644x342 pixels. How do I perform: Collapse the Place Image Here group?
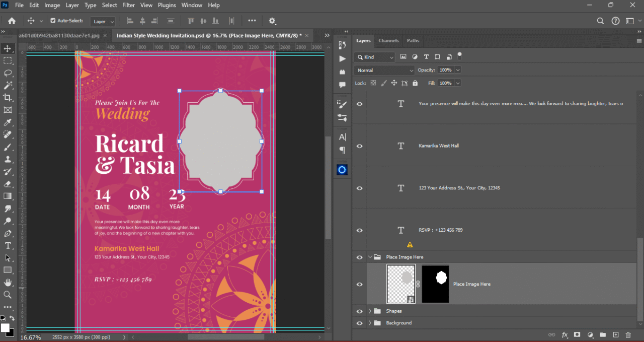[x=370, y=257]
